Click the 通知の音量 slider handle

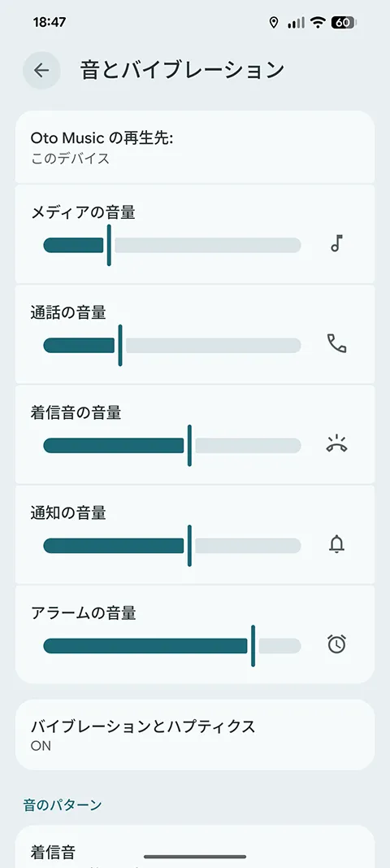tap(189, 546)
